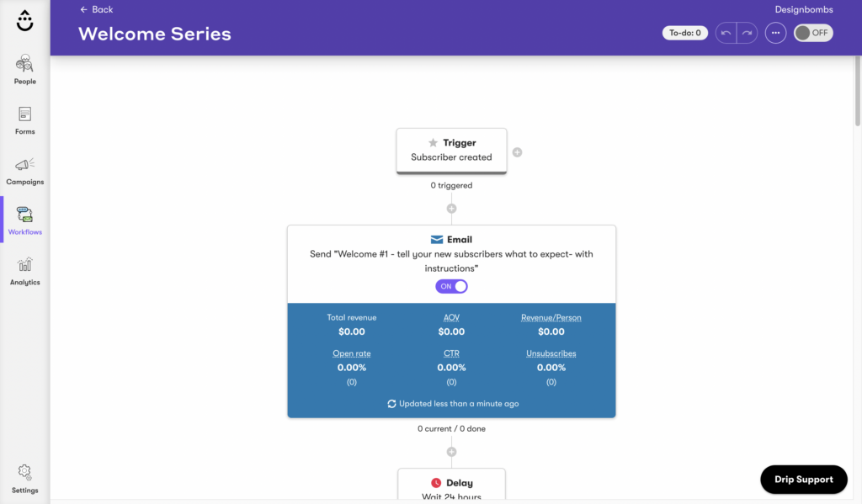Viewport: 862px width, 504px height.
Task: Click the Drip smiley logo
Action: [x=24, y=21]
